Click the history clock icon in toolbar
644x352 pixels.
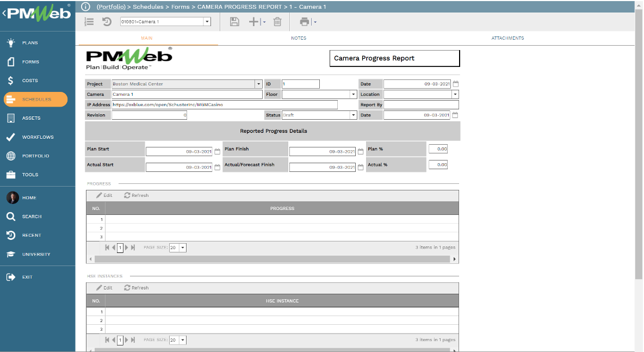click(107, 22)
